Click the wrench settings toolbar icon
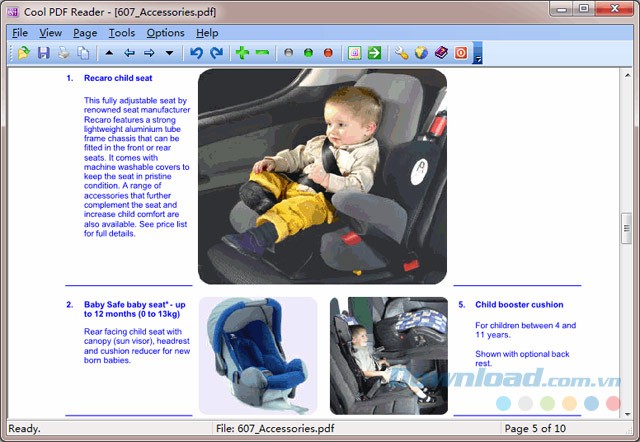This screenshot has width=640, height=442. [x=401, y=53]
